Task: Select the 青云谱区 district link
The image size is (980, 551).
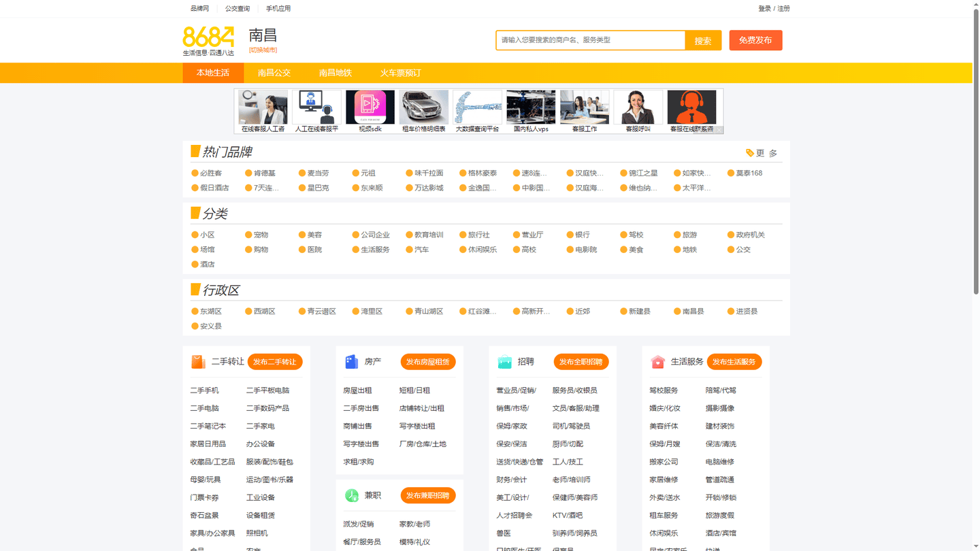Action: point(322,311)
